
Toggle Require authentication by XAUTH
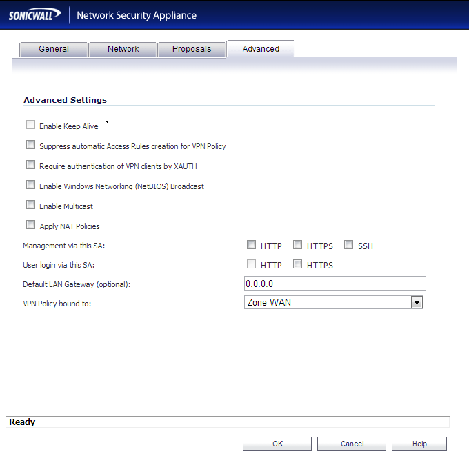[30, 165]
